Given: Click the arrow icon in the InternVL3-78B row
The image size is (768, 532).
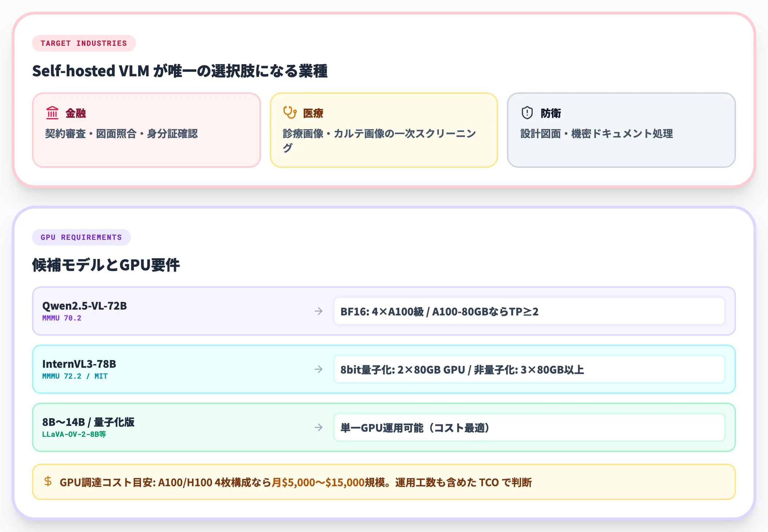Looking at the screenshot, I should [x=319, y=369].
